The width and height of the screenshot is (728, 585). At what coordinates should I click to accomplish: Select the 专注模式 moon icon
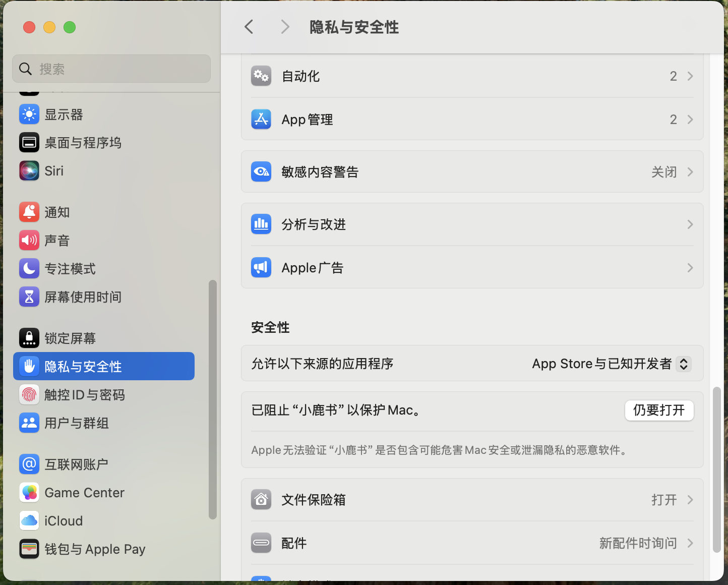29,269
